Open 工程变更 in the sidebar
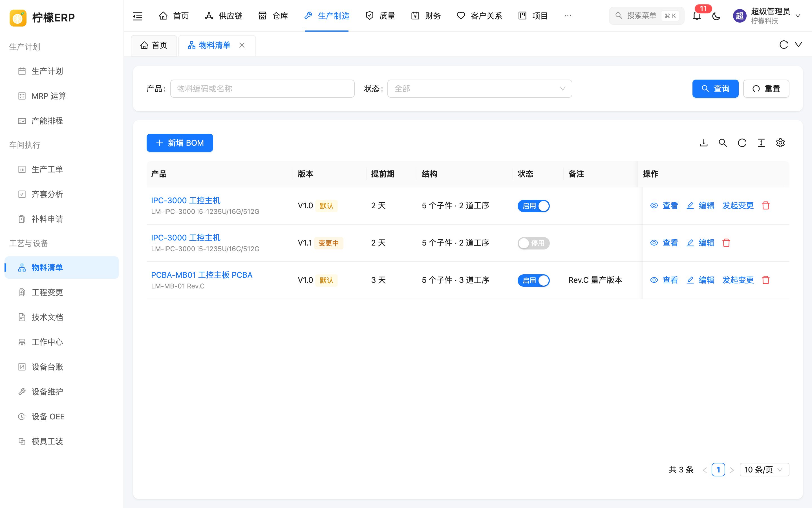 click(x=62, y=292)
